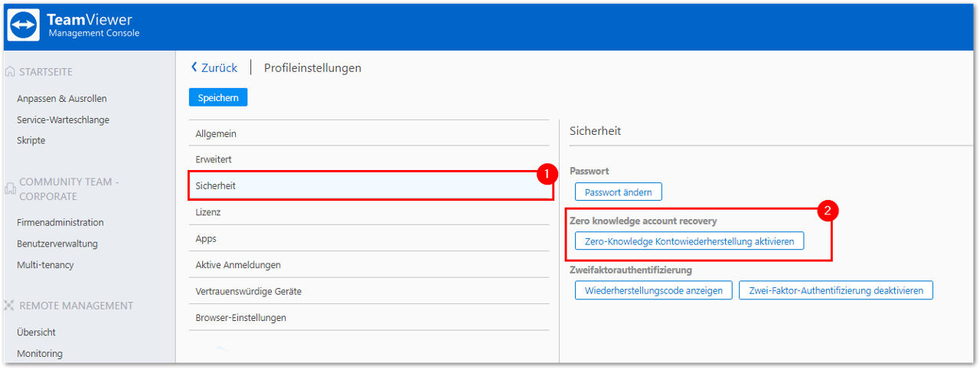Click the STARTSEITE sidebar heading
980x370 pixels.
click(46, 72)
